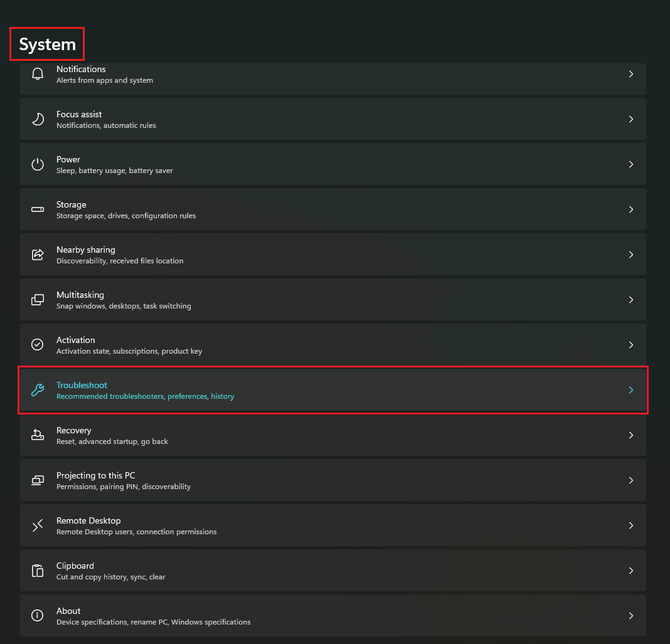
Task: Open the Multitasking settings entry
Action: click(x=332, y=299)
